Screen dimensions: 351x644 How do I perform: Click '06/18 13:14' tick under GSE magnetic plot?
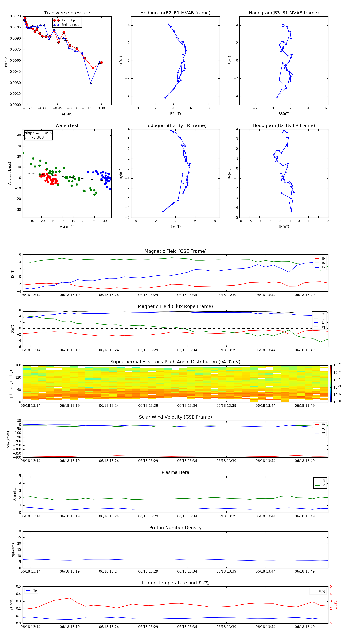coord(30,295)
